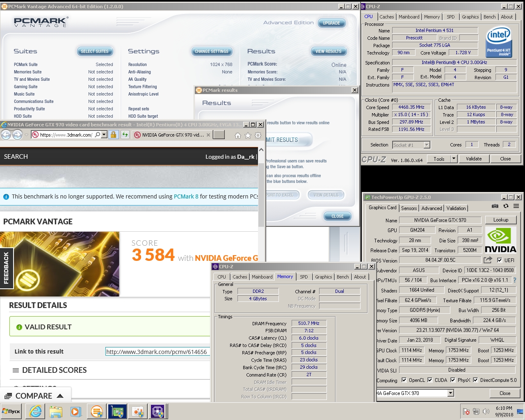The width and height of the screenshot is (525, 420).
Task: Switch to GPU-Z taskbar icon
Action: pyautogui.click(x=117, y=411)
